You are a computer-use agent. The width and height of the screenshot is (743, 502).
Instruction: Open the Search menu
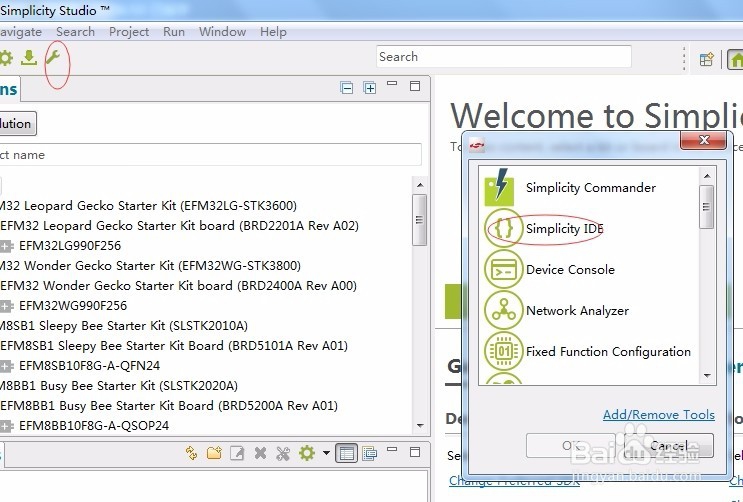pyautogui.click(x=75, y=32)
